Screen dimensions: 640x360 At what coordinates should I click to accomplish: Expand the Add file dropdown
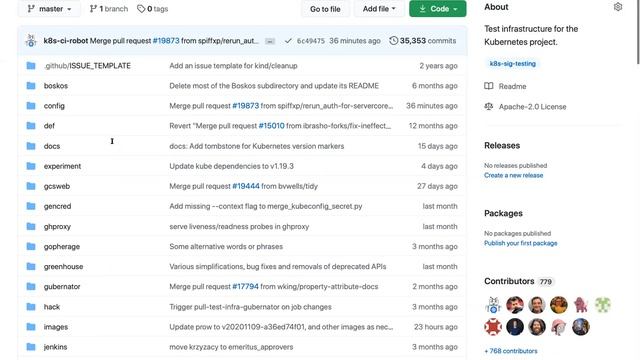379,9
